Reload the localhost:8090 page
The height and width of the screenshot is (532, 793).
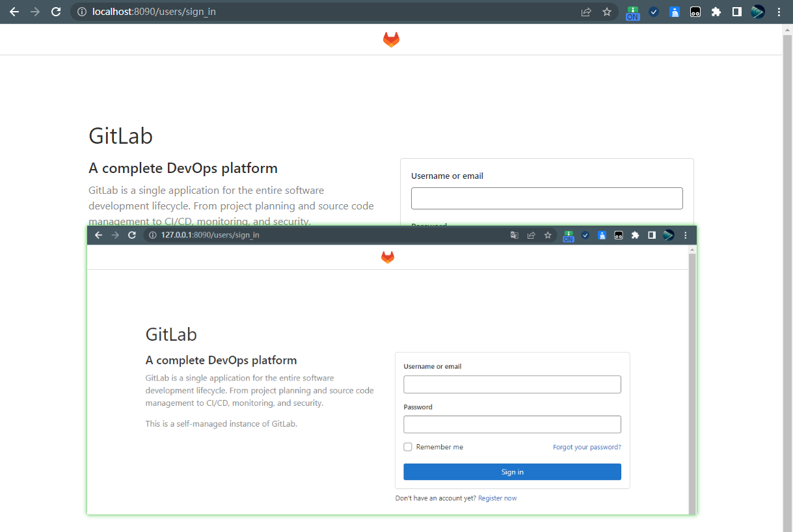56,12
